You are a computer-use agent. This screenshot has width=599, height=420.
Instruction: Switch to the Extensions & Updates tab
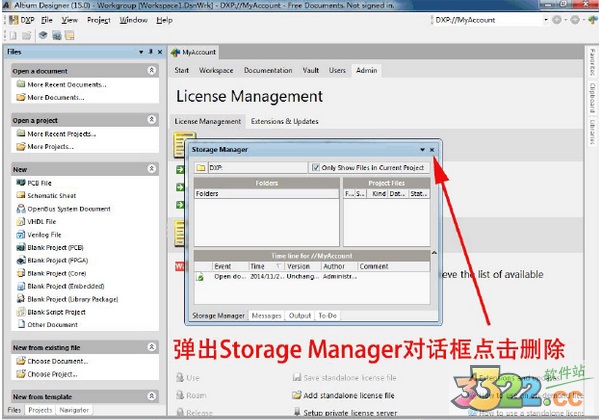[x=285, y=121]
